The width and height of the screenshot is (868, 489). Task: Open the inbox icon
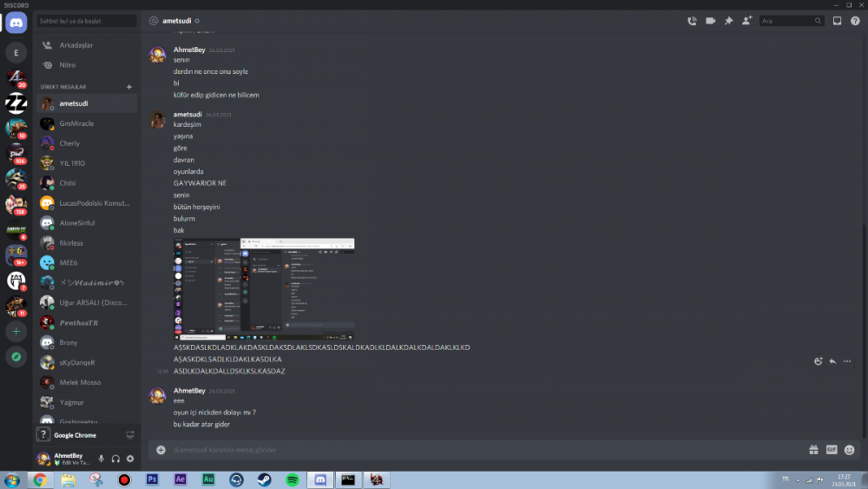(837, 21)
